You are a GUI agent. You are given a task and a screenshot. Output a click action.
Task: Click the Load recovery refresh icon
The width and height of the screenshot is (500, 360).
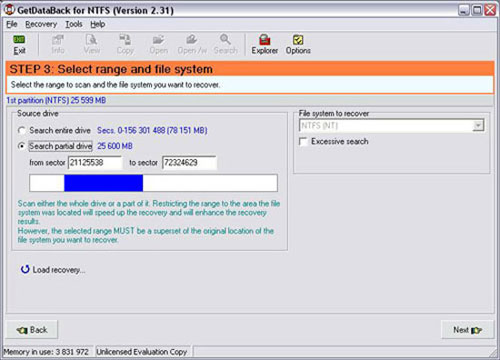[25, 269]
